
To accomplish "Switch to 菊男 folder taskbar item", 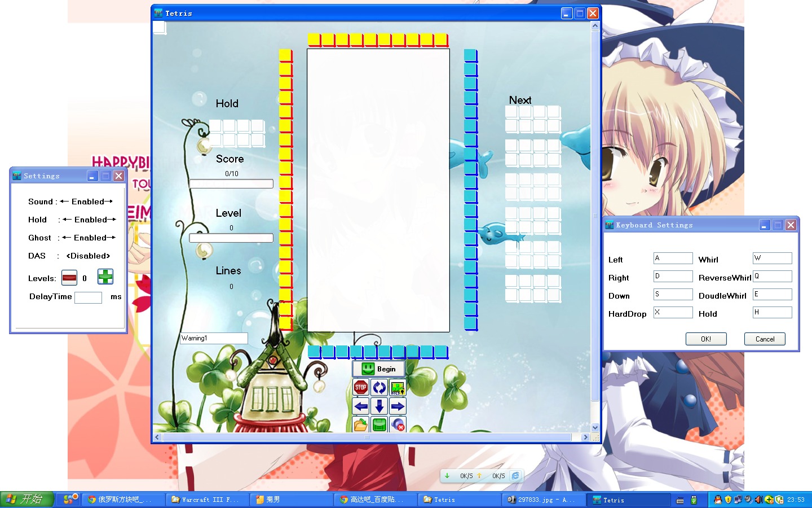I will pos(292,500).
